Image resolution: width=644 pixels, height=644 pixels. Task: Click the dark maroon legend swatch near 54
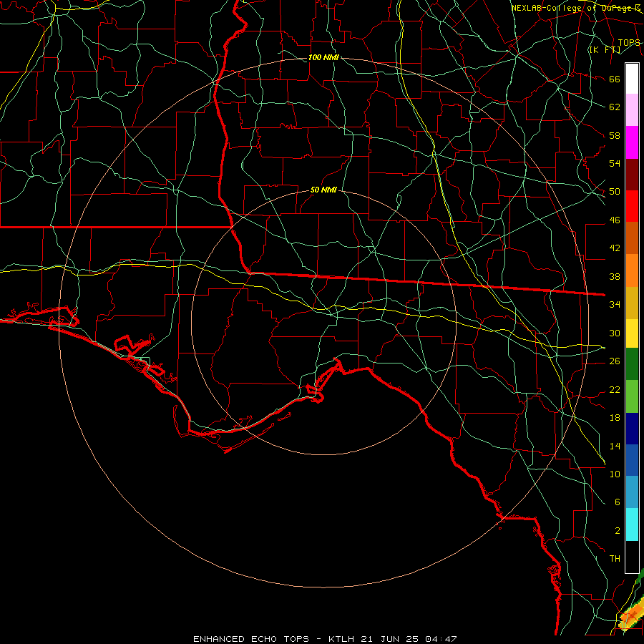[632, 175]
